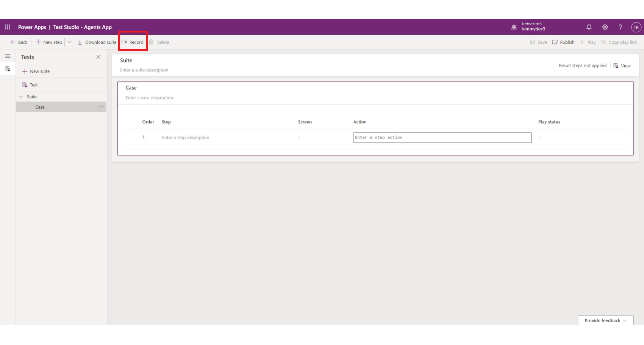Close the Tests panel
Image resolution: width=644 pixels, height=345 pixels.
(x=98, y=57)
